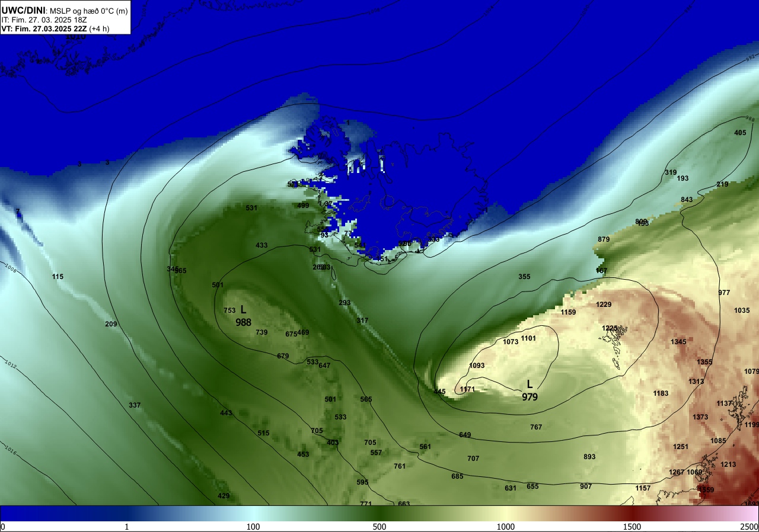Click the height value '843'

tap(687, 200)
